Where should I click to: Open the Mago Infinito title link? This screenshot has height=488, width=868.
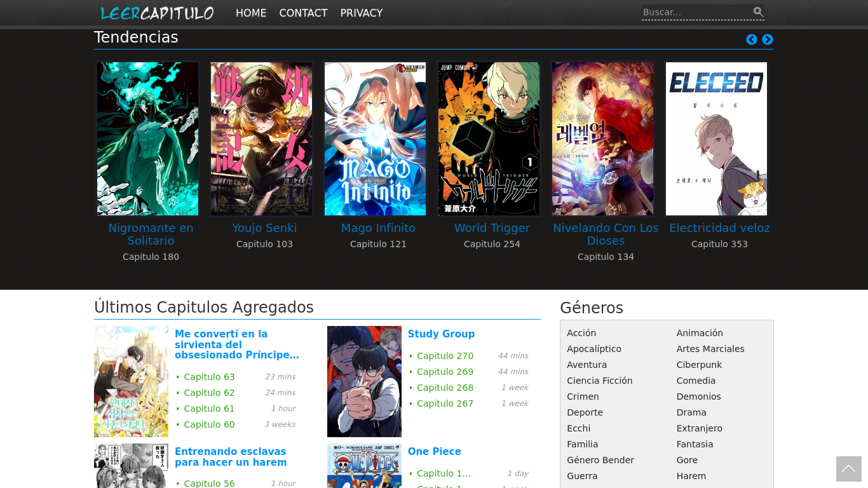(x=378, y=228)
